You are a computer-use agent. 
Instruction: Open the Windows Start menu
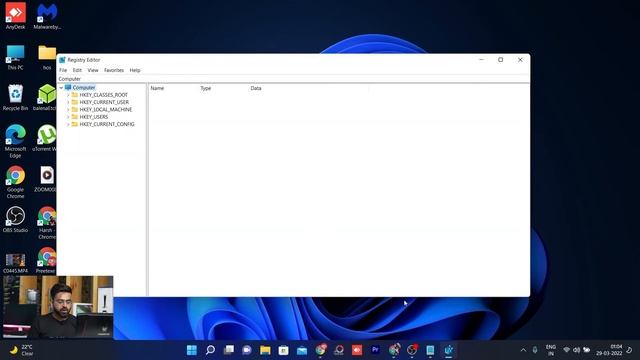click(x=192, y=350)
